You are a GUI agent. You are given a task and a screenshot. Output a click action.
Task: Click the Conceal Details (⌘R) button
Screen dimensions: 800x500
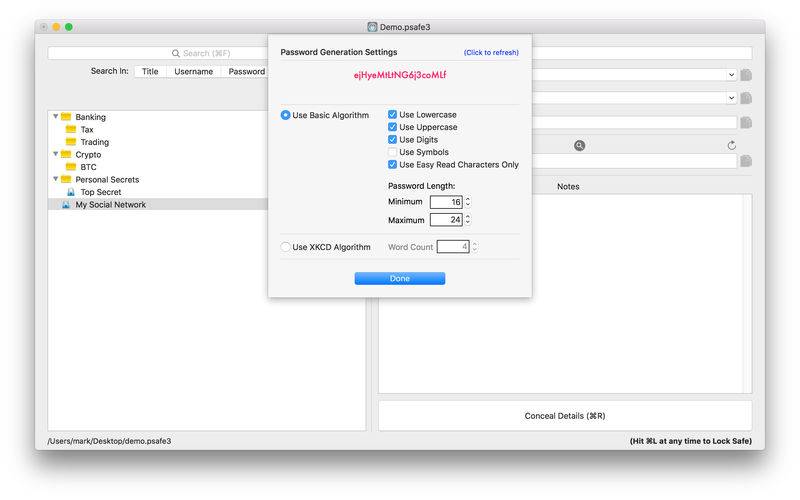[565, 416]
